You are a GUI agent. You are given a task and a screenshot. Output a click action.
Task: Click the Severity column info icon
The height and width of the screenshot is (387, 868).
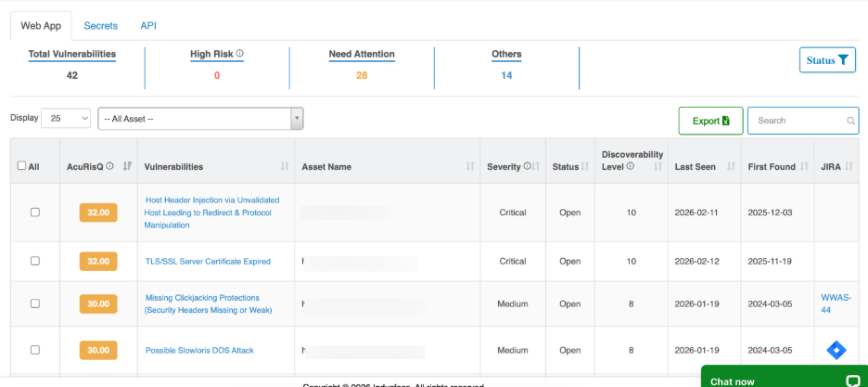click(528, 166)
